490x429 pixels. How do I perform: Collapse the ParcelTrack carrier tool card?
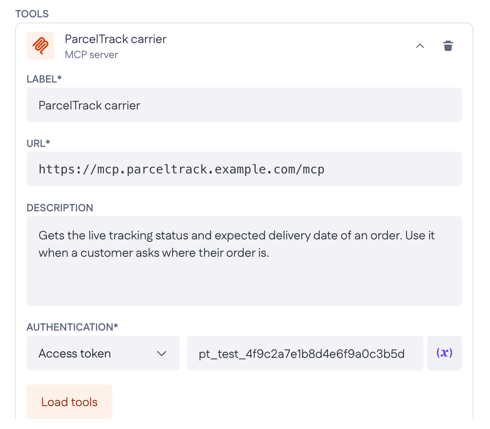point(420,46)
